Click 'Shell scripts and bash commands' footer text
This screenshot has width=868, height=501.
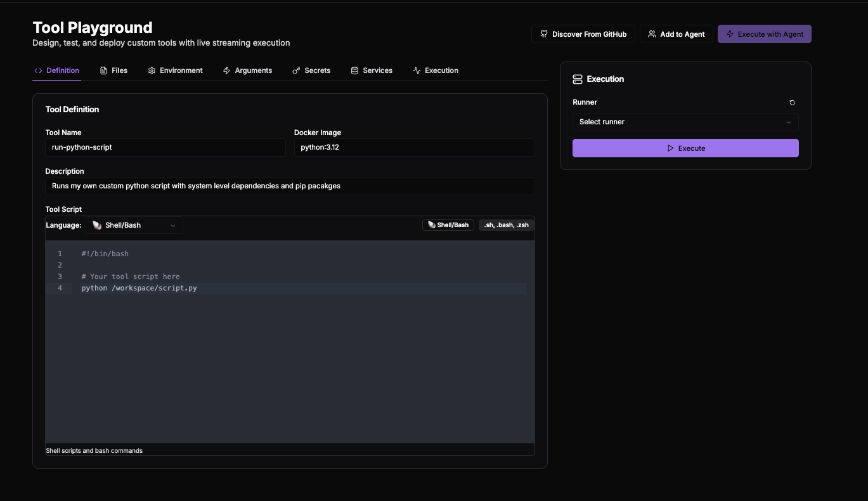(x=94, y=451)
